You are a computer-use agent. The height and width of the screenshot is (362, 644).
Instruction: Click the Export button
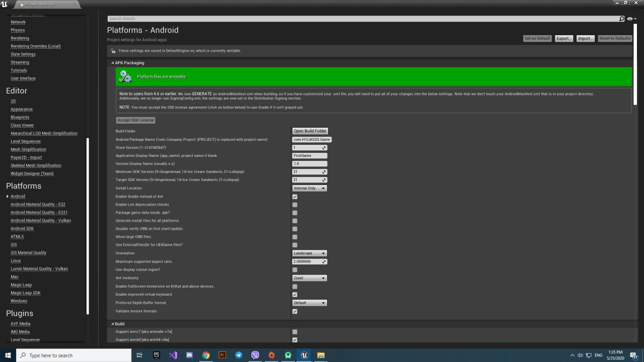point(564,38)
